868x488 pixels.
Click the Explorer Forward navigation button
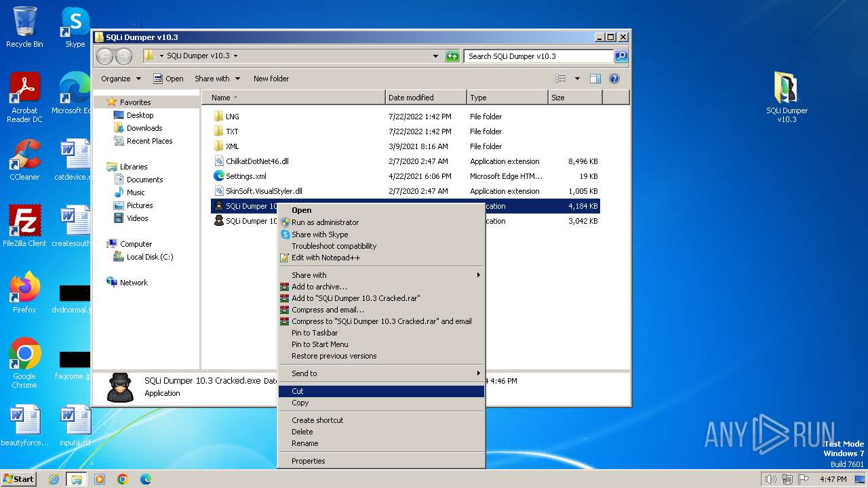(x=123, y=56)
